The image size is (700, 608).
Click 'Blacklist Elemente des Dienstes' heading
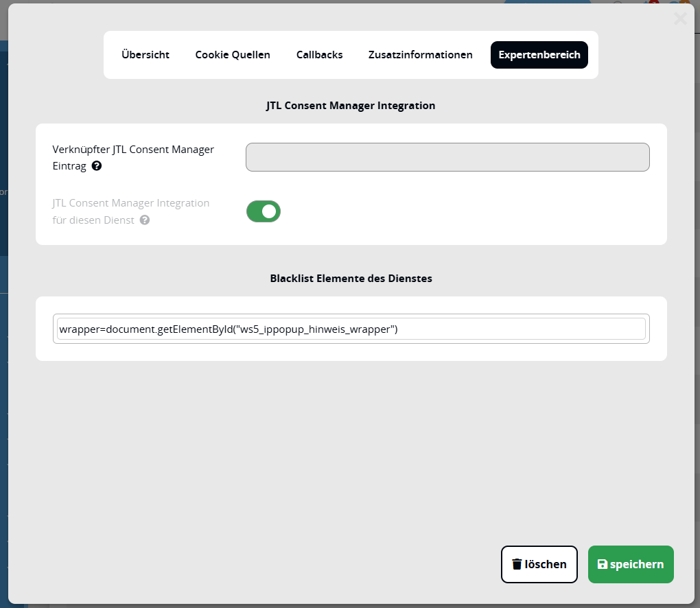tap(351, 279)
